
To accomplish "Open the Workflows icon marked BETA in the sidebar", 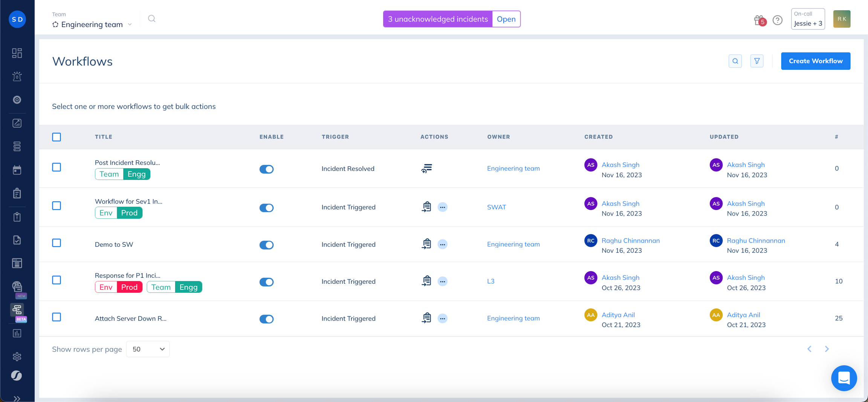I will point(17,310).
